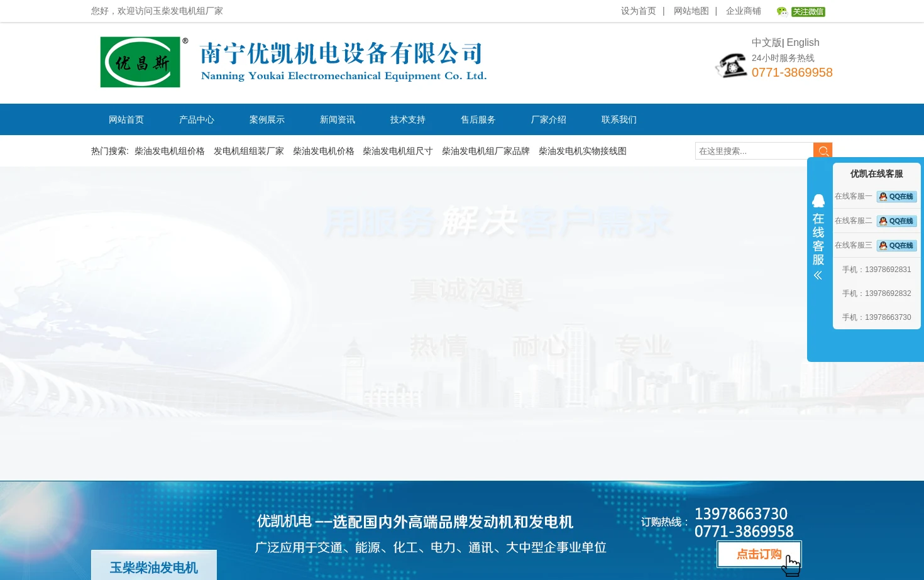Click the orange search magnifier button
This screenshot has width=924, height=580.
[x=823, y=151]
